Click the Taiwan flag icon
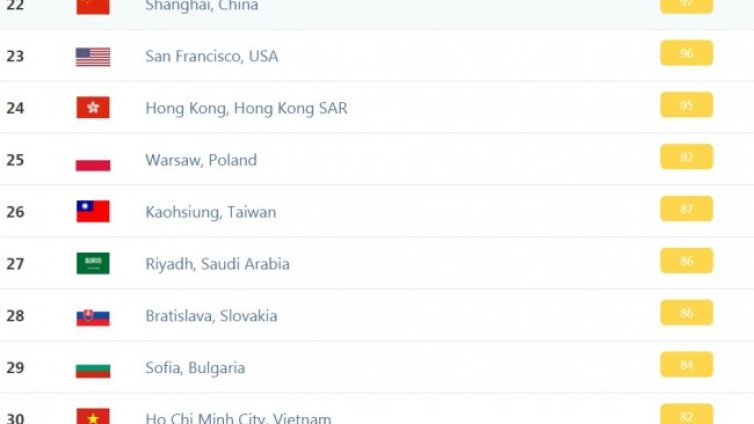754x424 pixels. [x=93, y=212]
